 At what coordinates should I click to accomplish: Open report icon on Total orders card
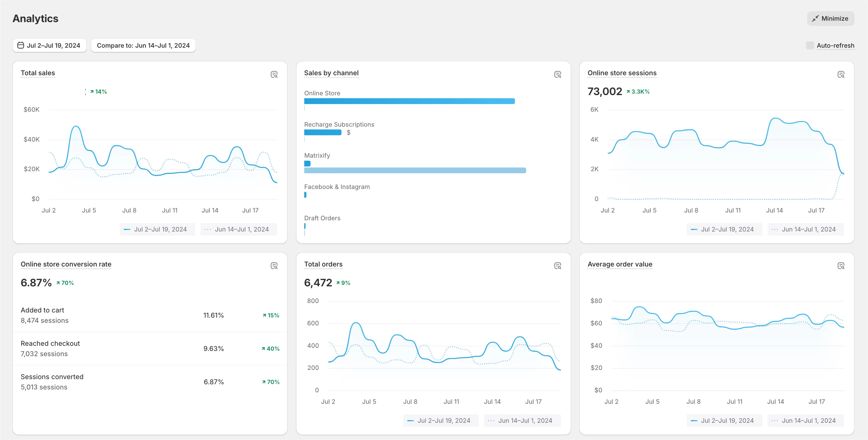point(558,266)
